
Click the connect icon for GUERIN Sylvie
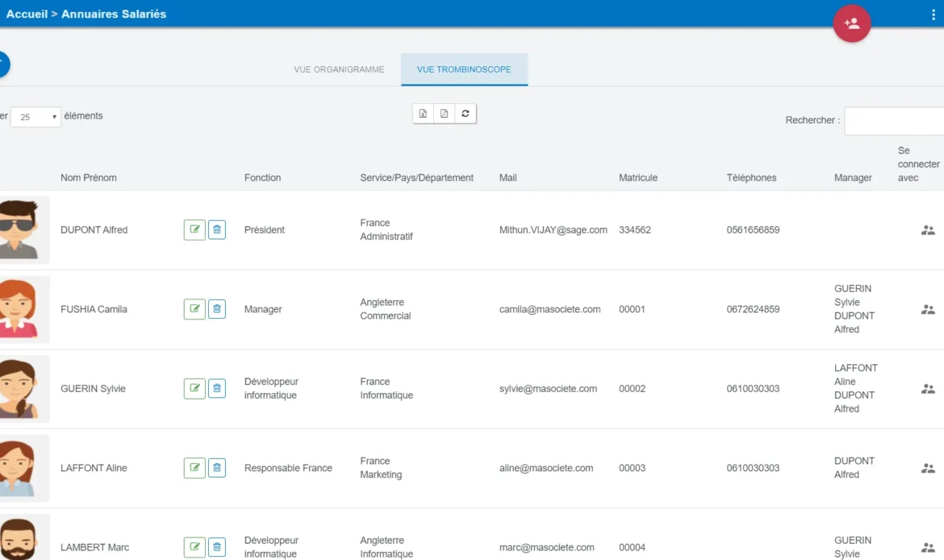click(927, 388)
